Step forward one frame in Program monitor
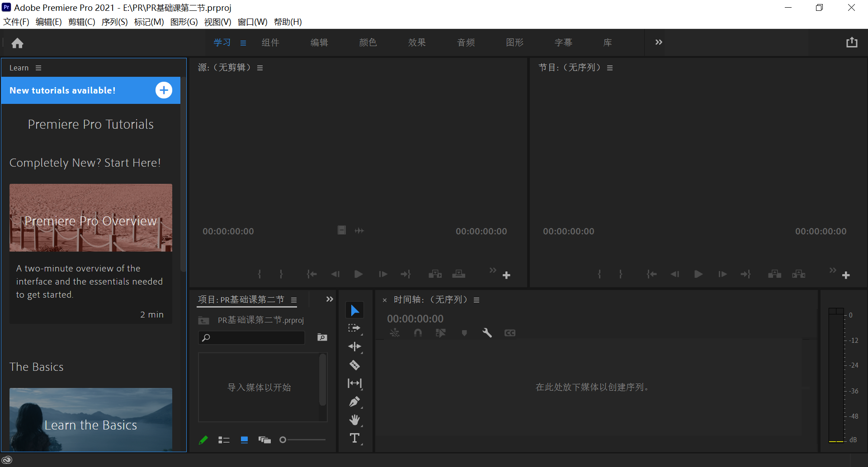 (722, 274)
